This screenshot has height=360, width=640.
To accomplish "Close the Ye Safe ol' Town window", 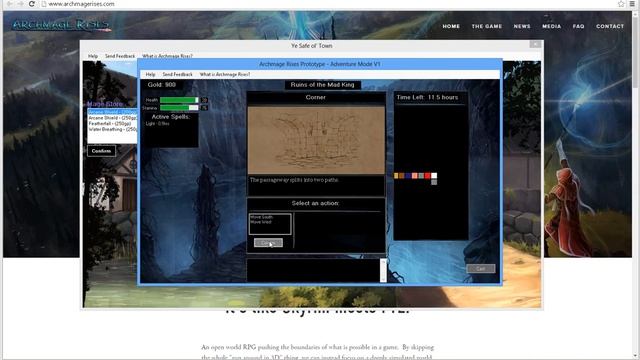I will (x=535, y=44).
